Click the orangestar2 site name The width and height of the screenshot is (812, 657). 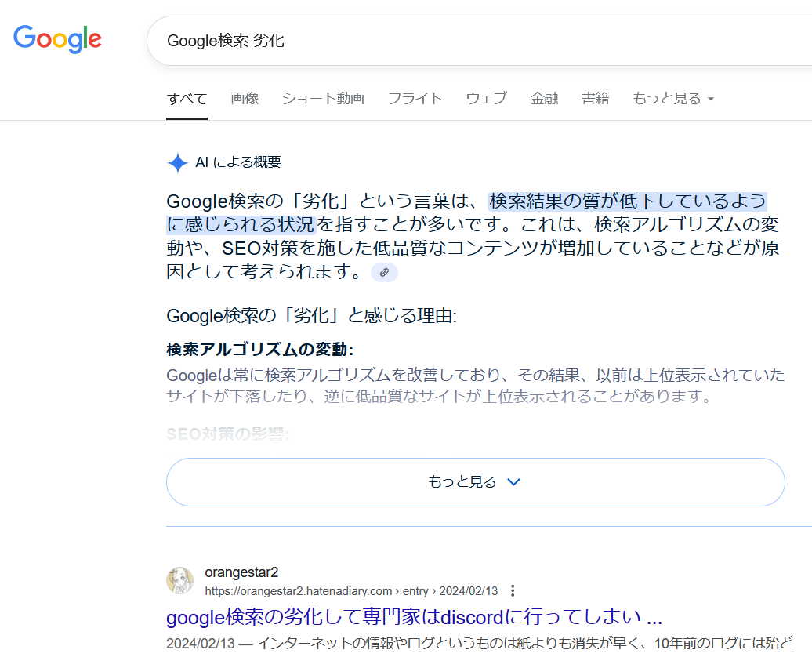point(241,572)
